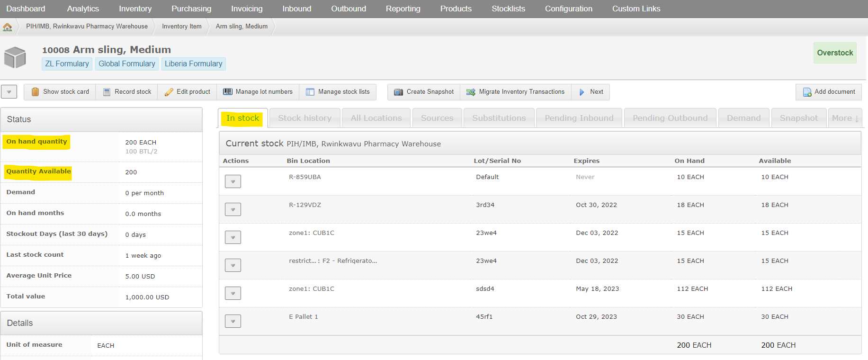This screenshot has width=868, height=360.
Task: Open actions dropdown for F2 - Refrigerator row
Action: pos(233,265)
